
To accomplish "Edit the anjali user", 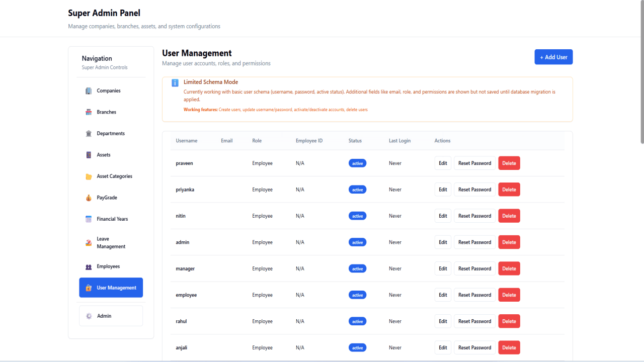I will [443, 348].
